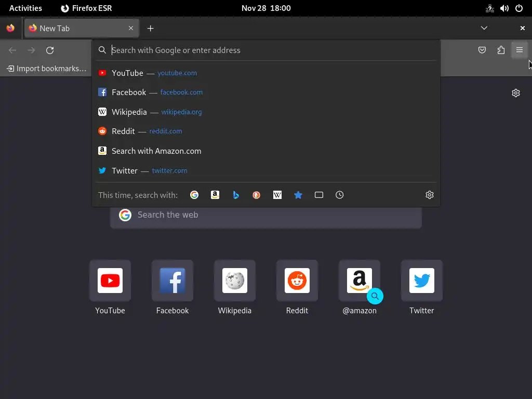The image size is (532, 399).
Task: Choose Search with Amazon.com suggestion
Action: 266,151
